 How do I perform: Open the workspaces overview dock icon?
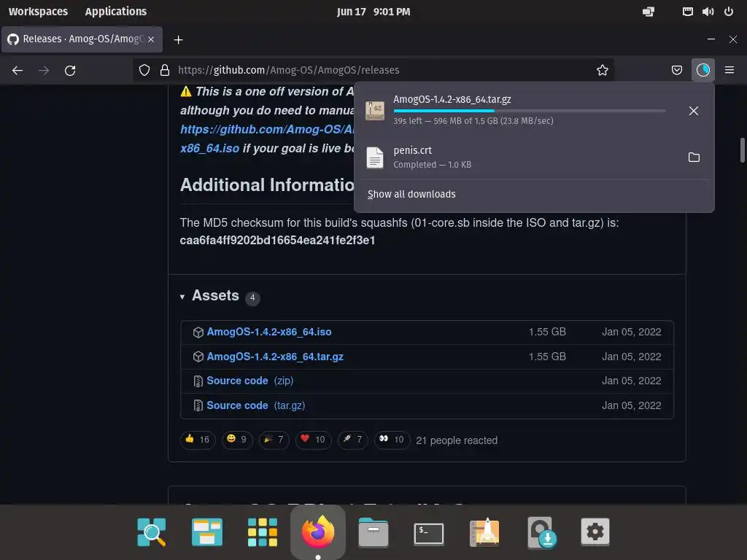point(206,532)
